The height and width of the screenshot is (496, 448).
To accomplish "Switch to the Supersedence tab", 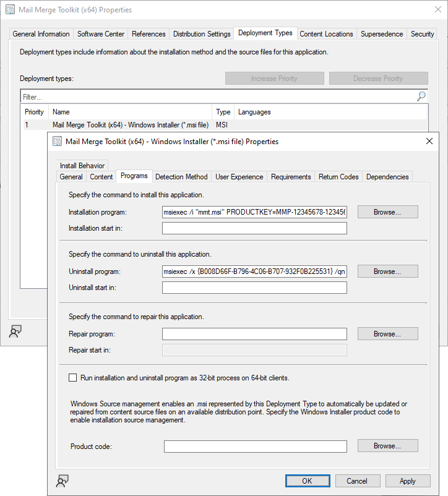I will [382, 34].
